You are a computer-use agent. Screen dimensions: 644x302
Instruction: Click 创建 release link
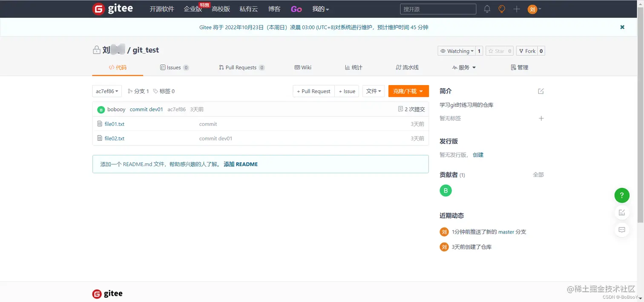[x=478, y=155]
